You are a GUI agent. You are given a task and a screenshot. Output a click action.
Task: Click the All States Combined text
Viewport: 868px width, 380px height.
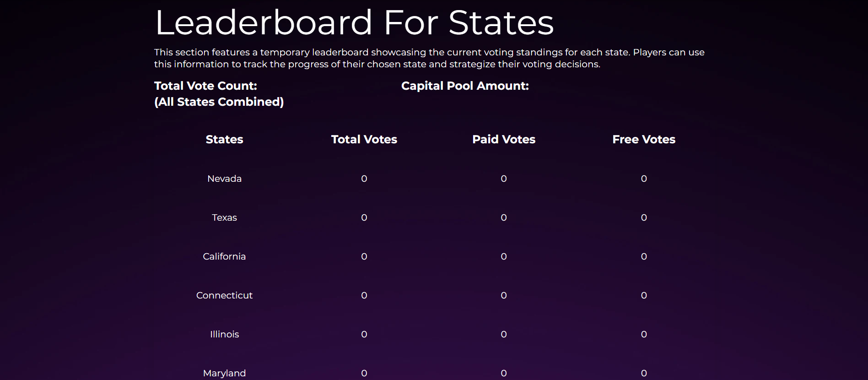click(x=219, y=102)
